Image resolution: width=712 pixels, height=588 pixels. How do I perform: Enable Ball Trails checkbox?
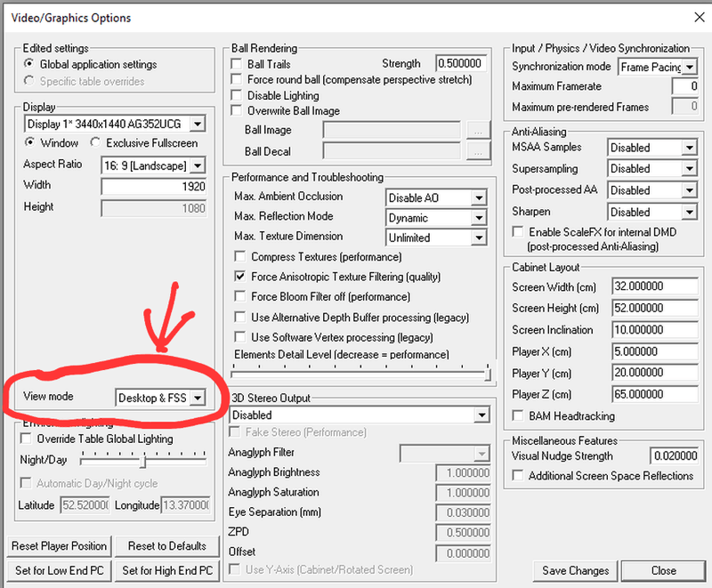tap(237, 64)
